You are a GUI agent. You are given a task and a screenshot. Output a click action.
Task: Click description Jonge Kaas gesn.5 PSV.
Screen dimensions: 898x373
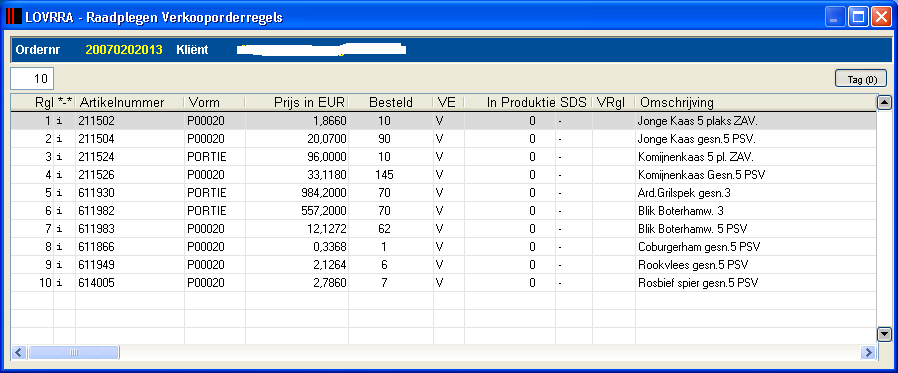tap(698, 139)
